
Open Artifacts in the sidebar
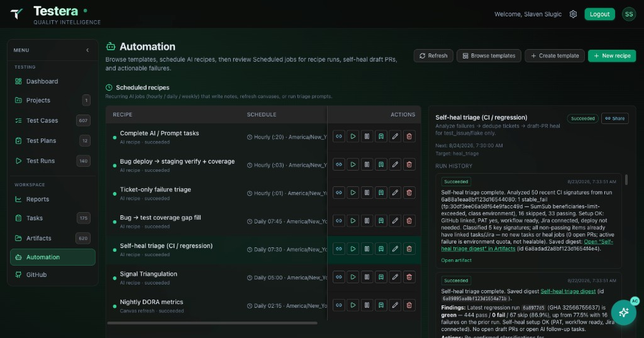point(53,238)
